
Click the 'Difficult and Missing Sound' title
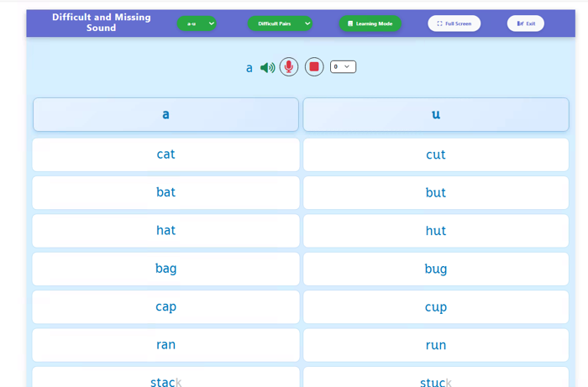pyautogui.click(x=102, y=23)
